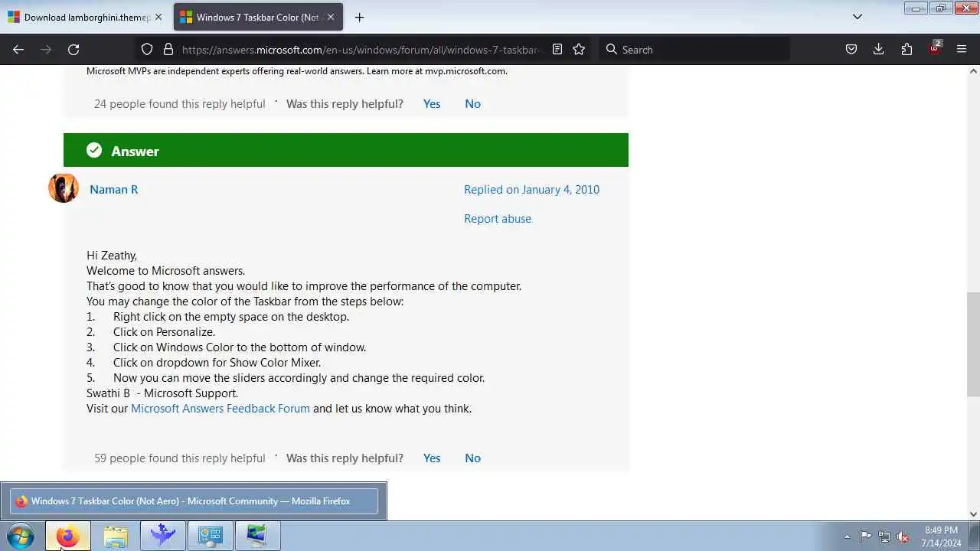Image resolution: width=980 pixels, height=551 pixels.
Task: Open the taskbar clock 8:49 PM
Action: click(x=941, y=536)
